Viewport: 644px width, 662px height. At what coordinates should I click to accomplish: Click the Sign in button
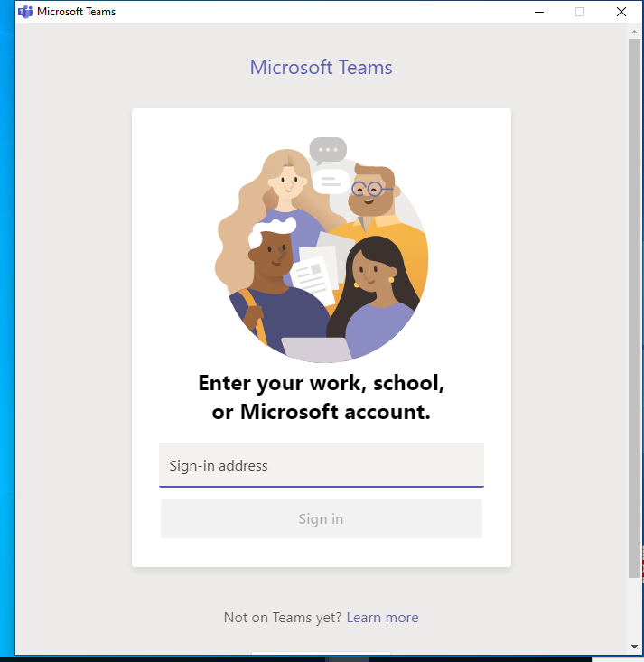tap(322, 518)
